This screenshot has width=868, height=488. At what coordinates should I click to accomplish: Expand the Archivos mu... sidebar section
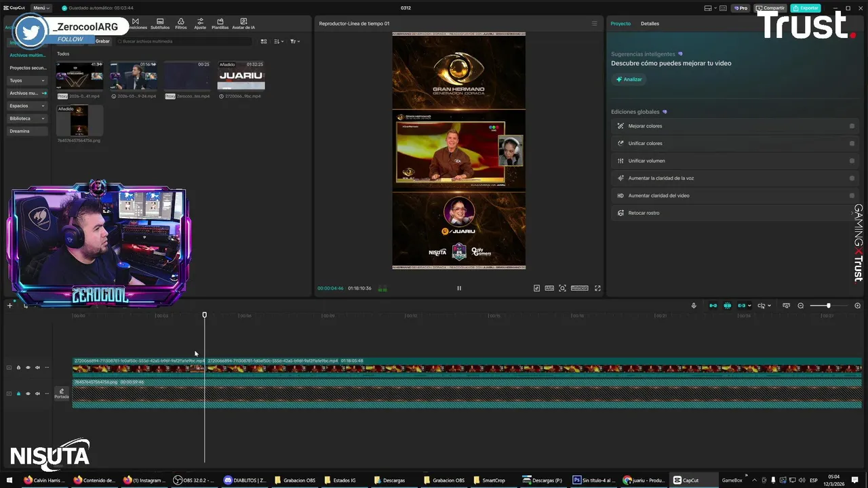(27, 93)
